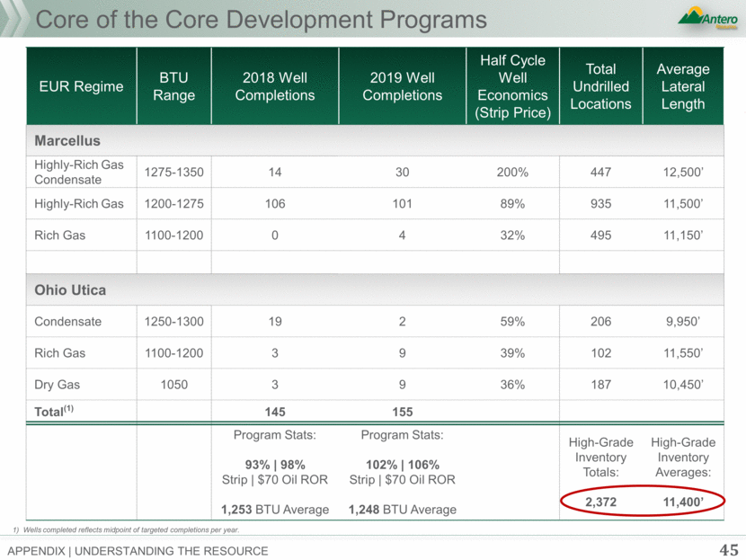Click the '2,372' inventory total
The image size is (746, 560).
601,502
